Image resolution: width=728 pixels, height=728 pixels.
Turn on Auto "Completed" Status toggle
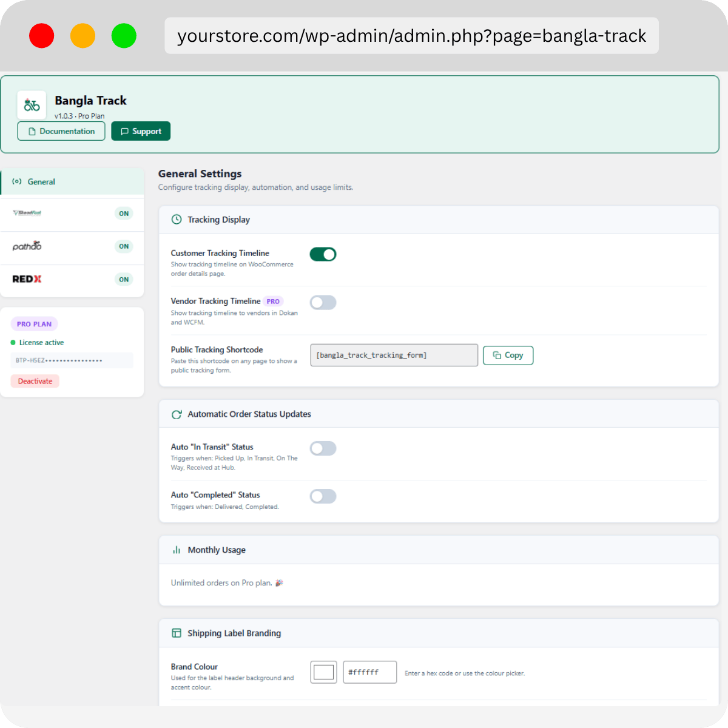coord(323,496)
